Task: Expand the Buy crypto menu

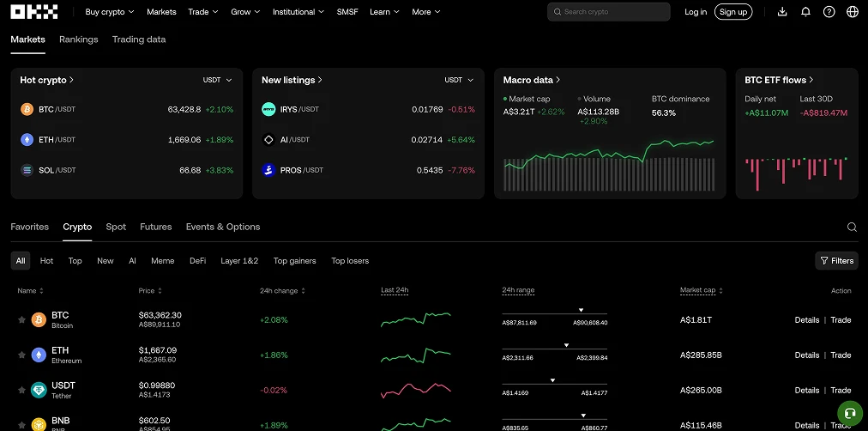Action: tap(110, 12)
